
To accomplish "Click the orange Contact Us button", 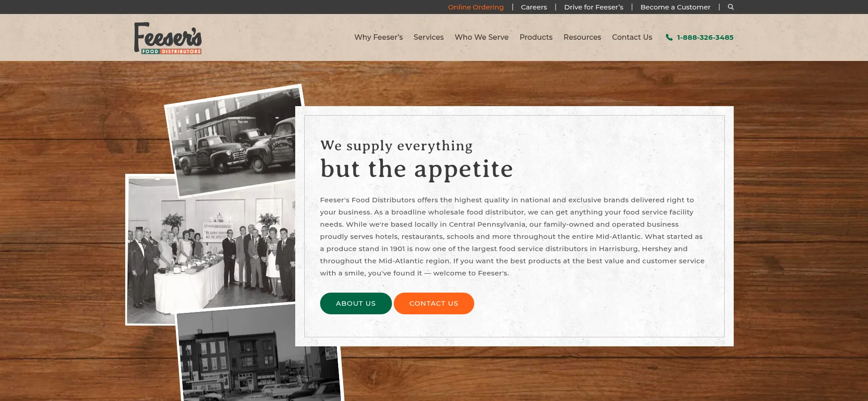I will 434,303.
